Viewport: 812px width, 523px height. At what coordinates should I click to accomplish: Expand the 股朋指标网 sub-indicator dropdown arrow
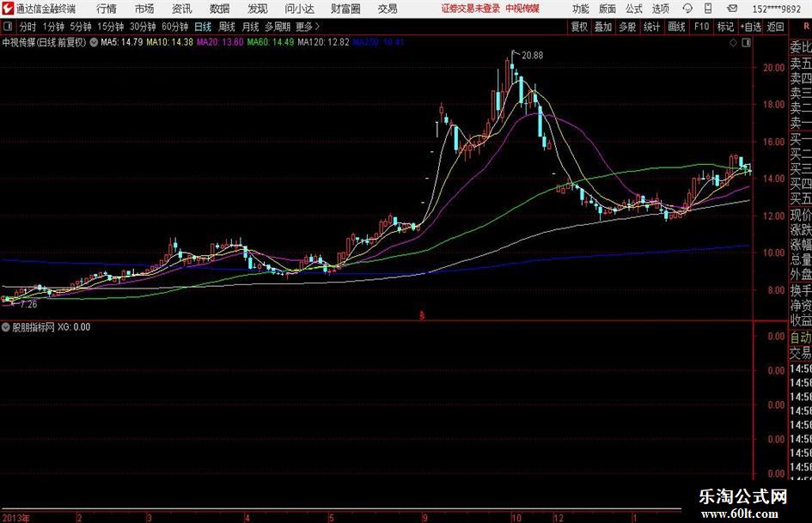[6, 327]
